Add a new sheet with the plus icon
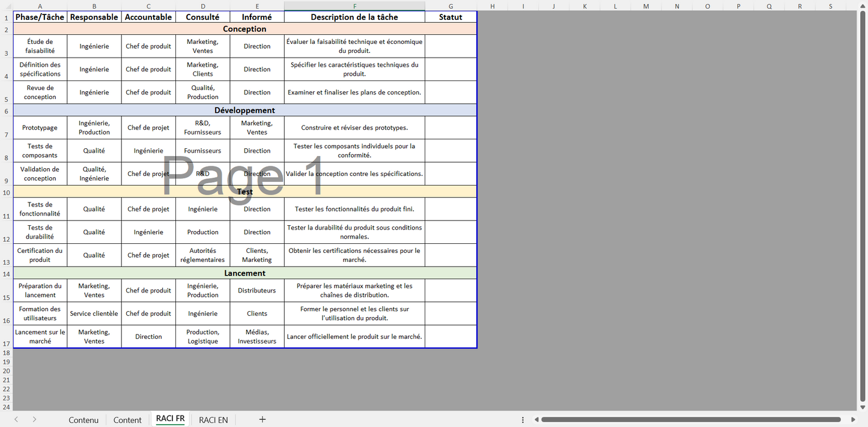Viewport: 868px width, 427px height. (262, 420)
